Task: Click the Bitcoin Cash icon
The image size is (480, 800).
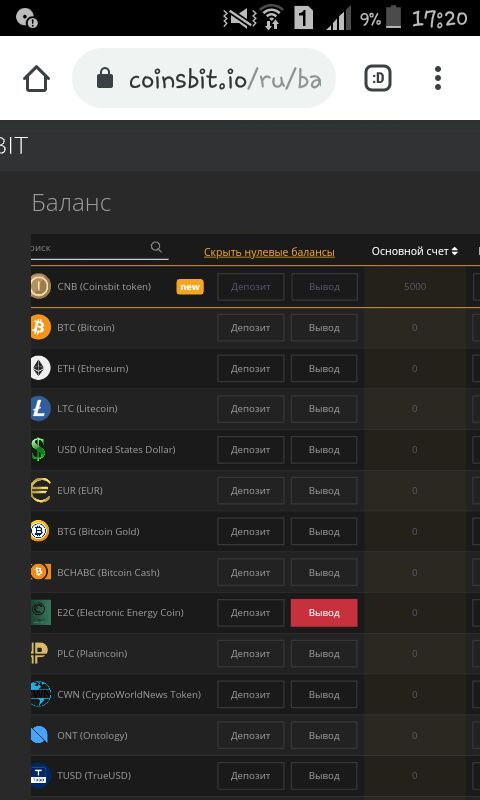Action: point(41,572)
